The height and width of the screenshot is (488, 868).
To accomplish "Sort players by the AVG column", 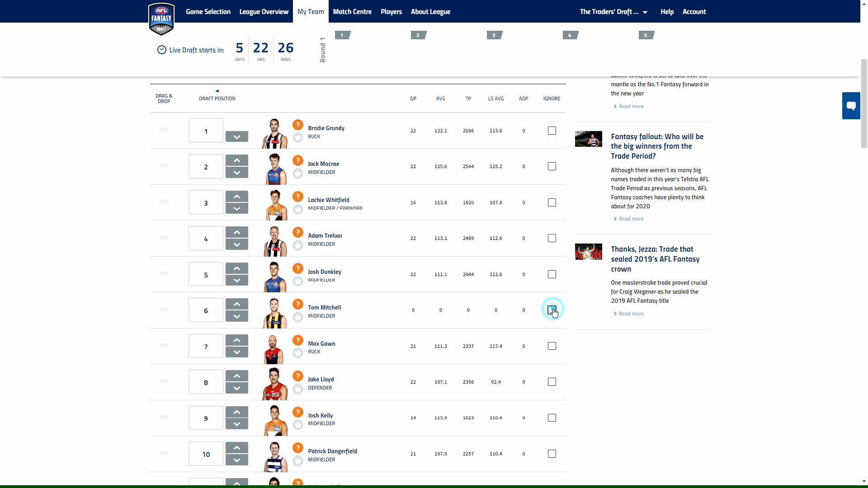I will pos(440,99).
